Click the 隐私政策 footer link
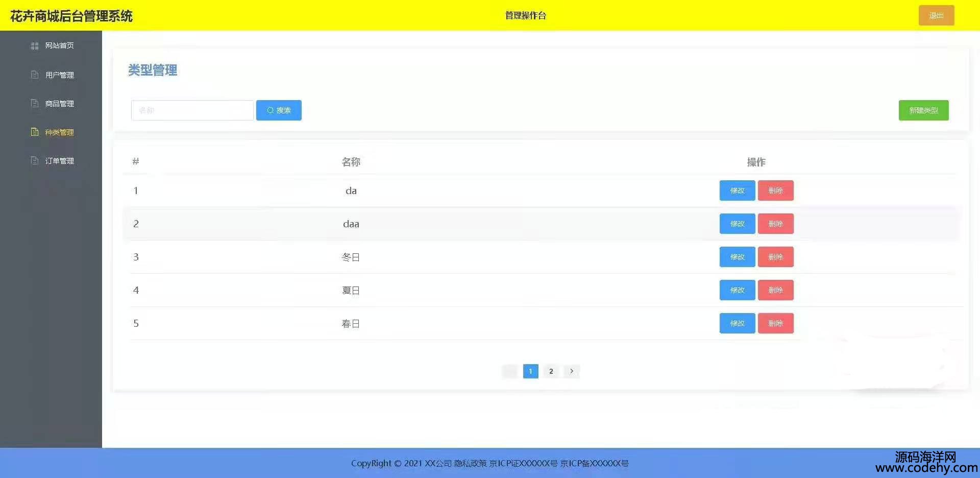Image resolution: width=980 pixels, height=478 pixels. tap(470, 463)
